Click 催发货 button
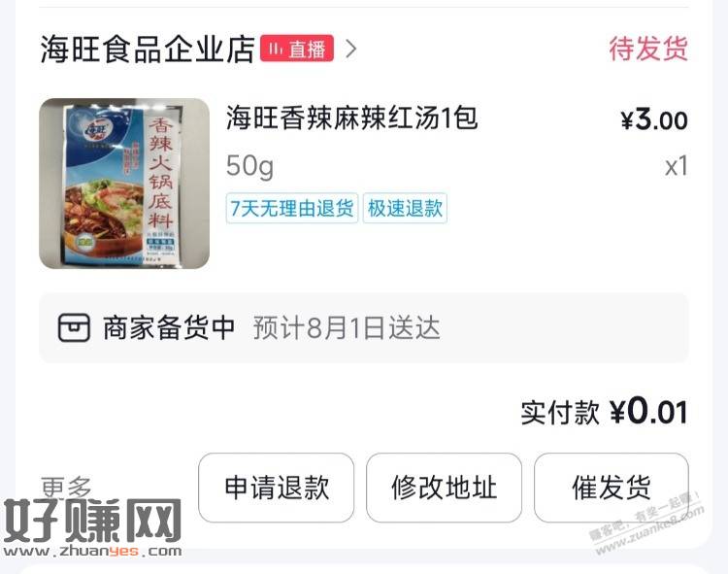Image resolution: width=728 pixels, height=574 pixels. (611, 488)
